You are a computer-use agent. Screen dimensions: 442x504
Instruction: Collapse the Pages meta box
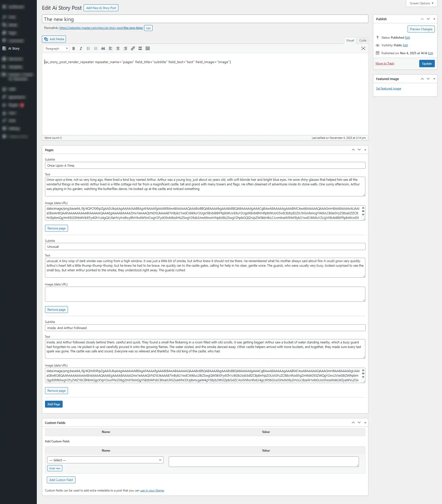click(x=365, y=150)
